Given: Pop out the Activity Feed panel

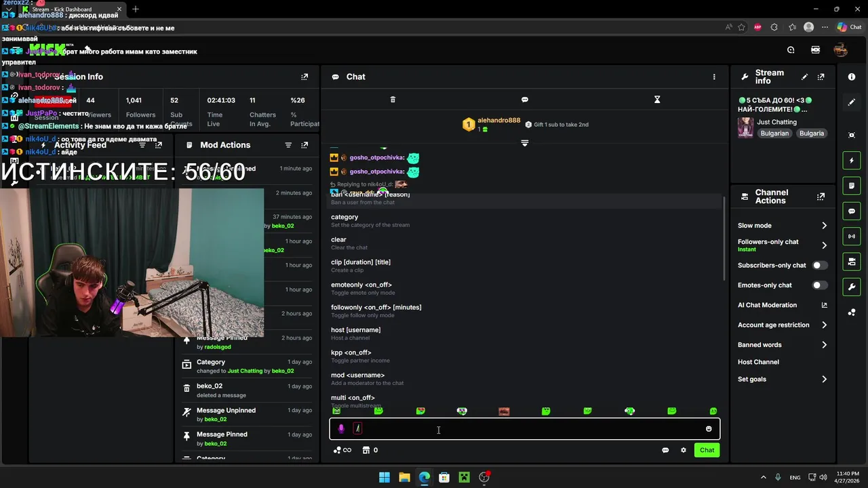Looking at the screenshot, I should coord(159,145).
